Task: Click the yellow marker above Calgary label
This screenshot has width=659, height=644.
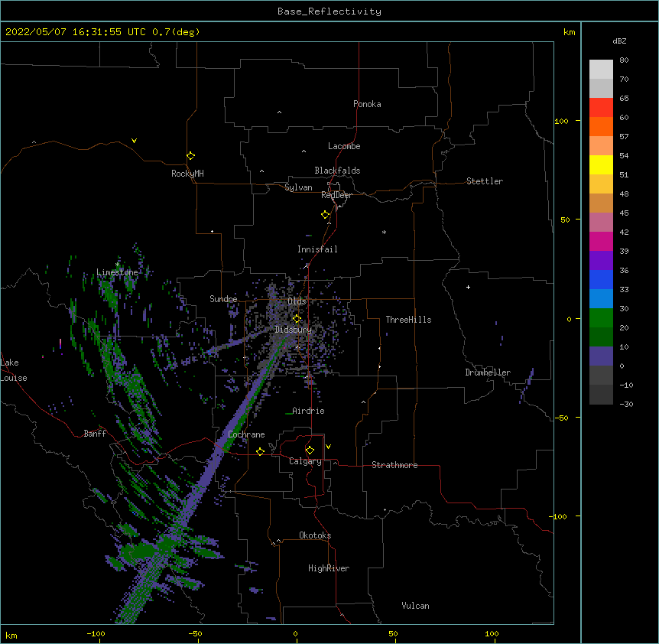Action: (x=310, y=450)
